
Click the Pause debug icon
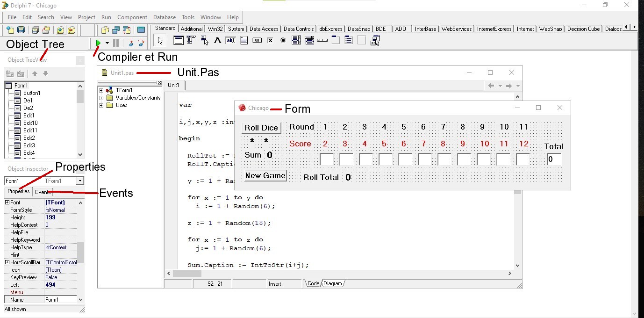[116, 43]
